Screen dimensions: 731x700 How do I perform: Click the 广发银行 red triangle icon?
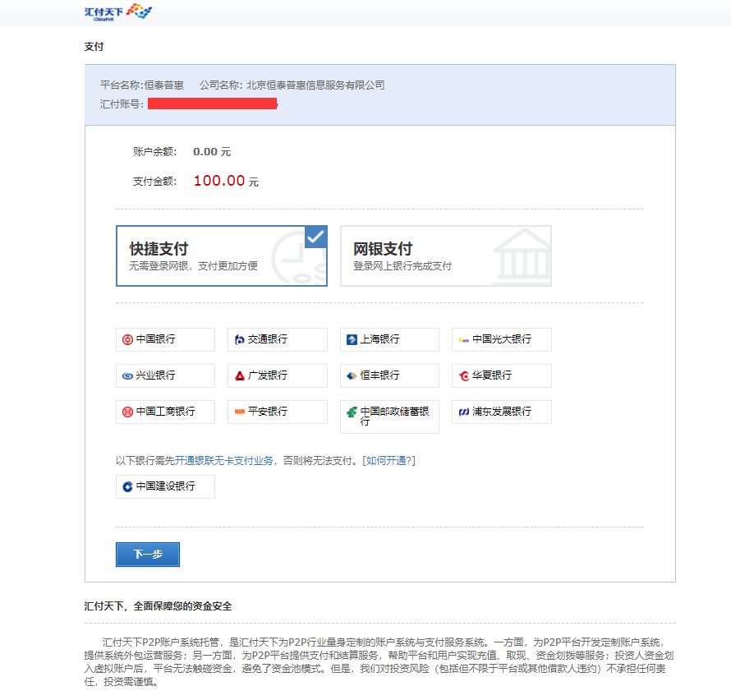[240, 376]
